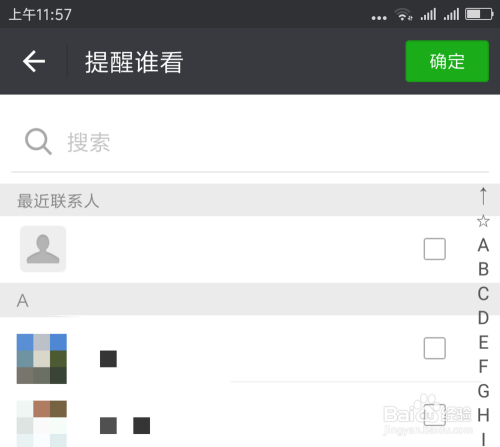Image resolution: width=500 pixels, height=447 pixels.
Task: Jump to letter F in index
Action: [x=483, y=366]
